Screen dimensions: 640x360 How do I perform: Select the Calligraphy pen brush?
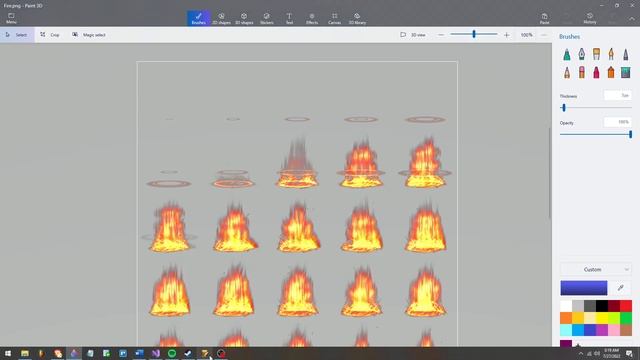[x=582, y=54]
